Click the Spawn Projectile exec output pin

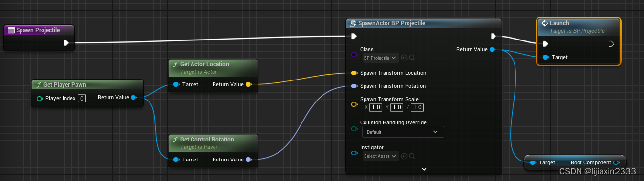click(x=66, y=43)
